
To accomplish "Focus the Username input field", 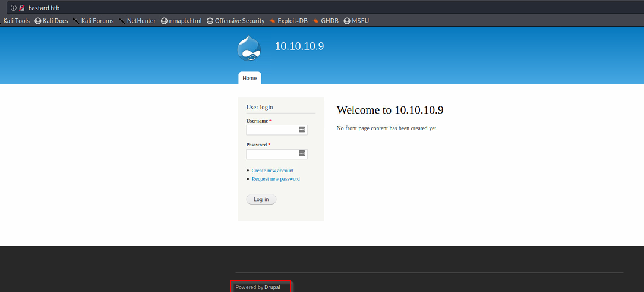I will [x=277, y=130].
